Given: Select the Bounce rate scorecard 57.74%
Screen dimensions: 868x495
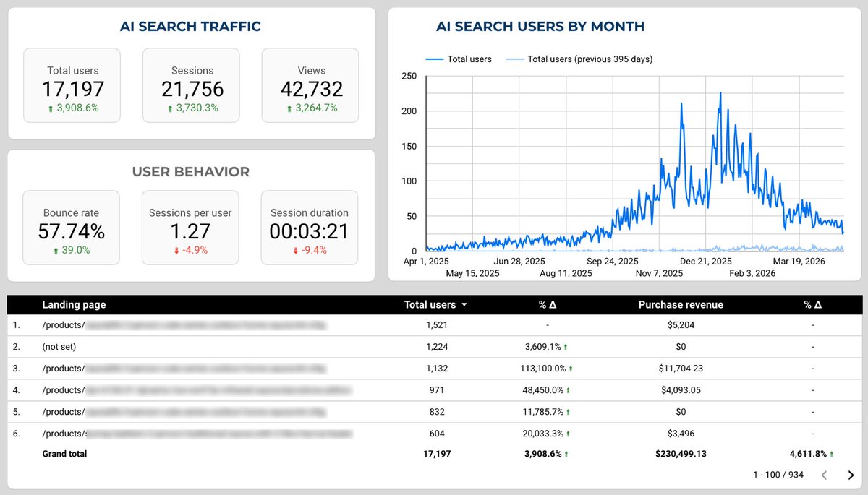Looking at the screenshot, I should (x=72, y=227).
